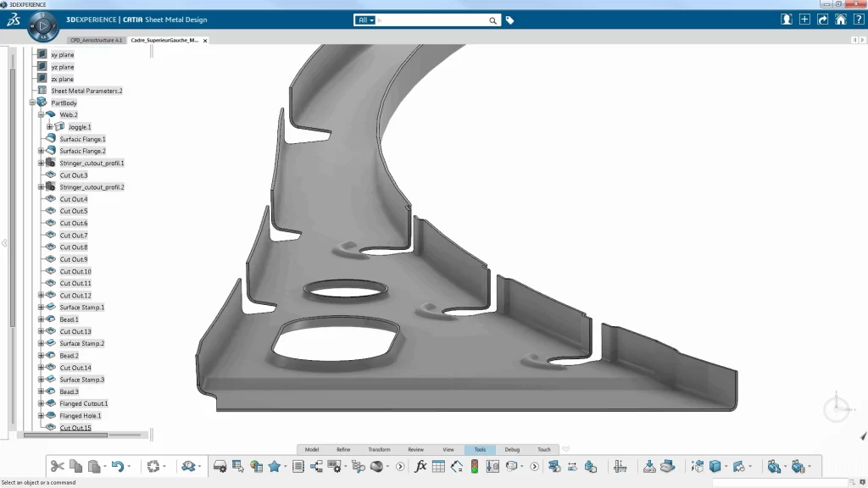Open the All search scope dropdown

tap(364, 19)
